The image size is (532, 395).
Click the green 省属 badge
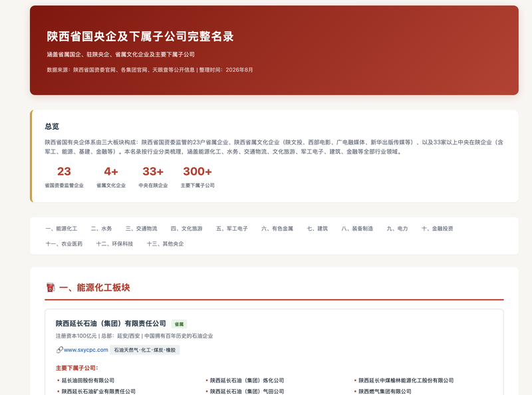[179, 324]
